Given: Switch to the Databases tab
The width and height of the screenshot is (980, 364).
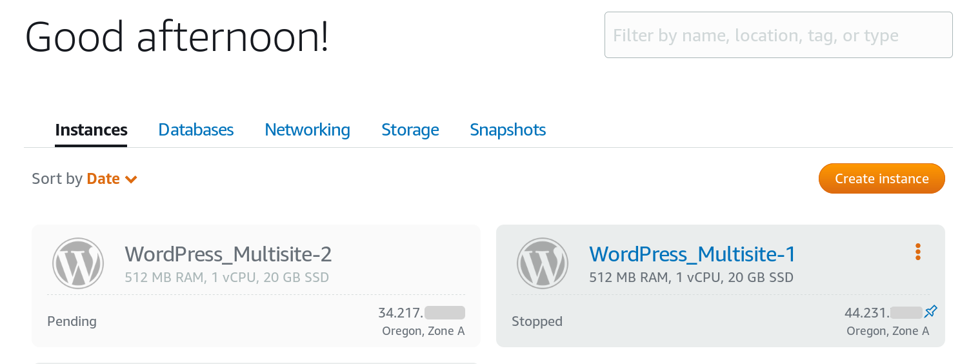Looking at the screenshot, I should pos(196,130).
